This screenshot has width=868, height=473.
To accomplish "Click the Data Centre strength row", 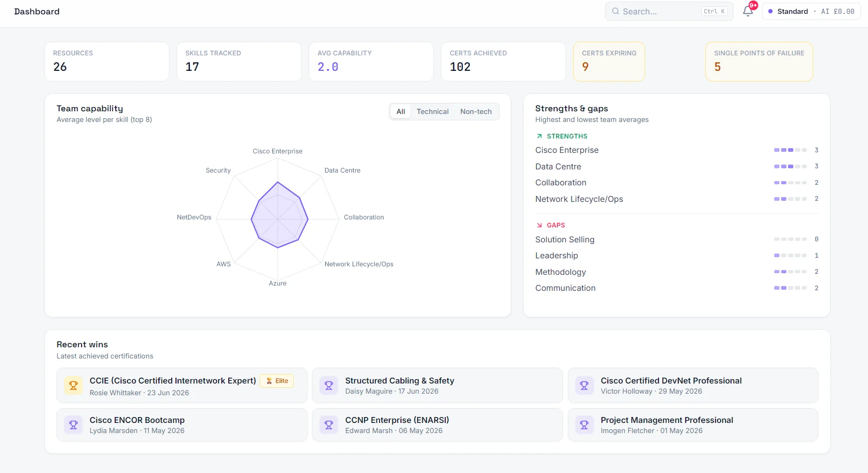I will (x=677, y=167).
